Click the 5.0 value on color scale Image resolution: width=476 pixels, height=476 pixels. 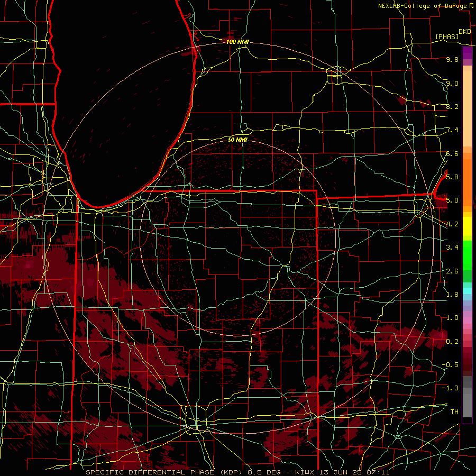[x=452, y=200]
